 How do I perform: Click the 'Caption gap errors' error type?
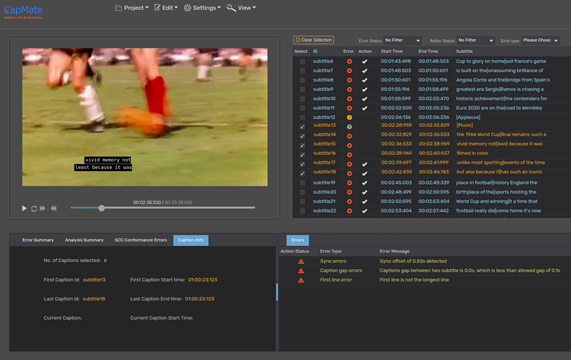coord(341,271)
